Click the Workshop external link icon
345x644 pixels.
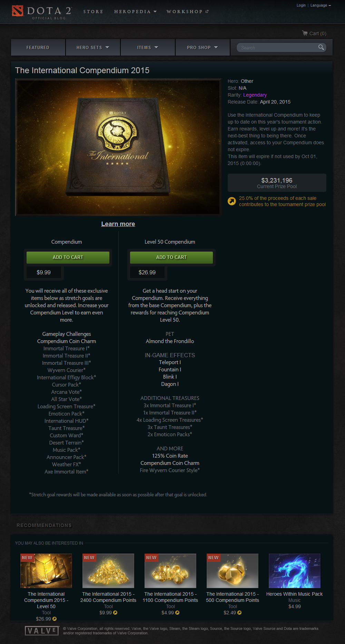[x=207, y=11]
